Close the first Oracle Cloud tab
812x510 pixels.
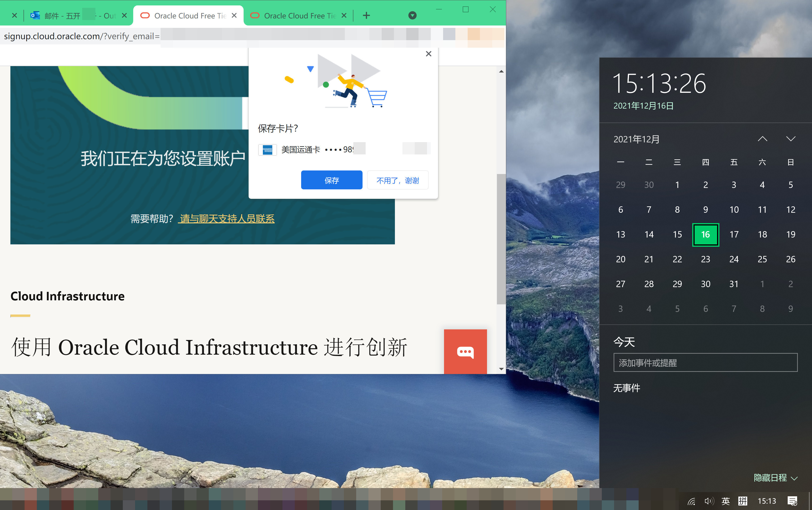click(x=234, y=16)
